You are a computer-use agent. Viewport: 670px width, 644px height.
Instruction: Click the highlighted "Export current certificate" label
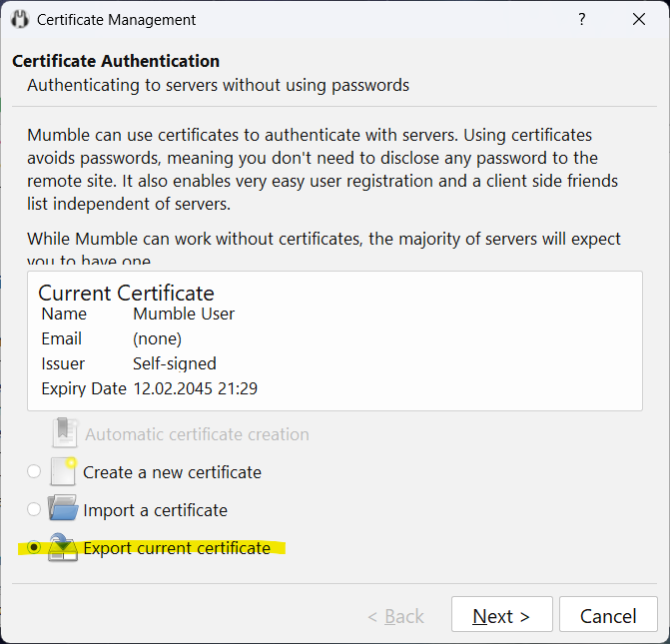[x=177, y=548]
